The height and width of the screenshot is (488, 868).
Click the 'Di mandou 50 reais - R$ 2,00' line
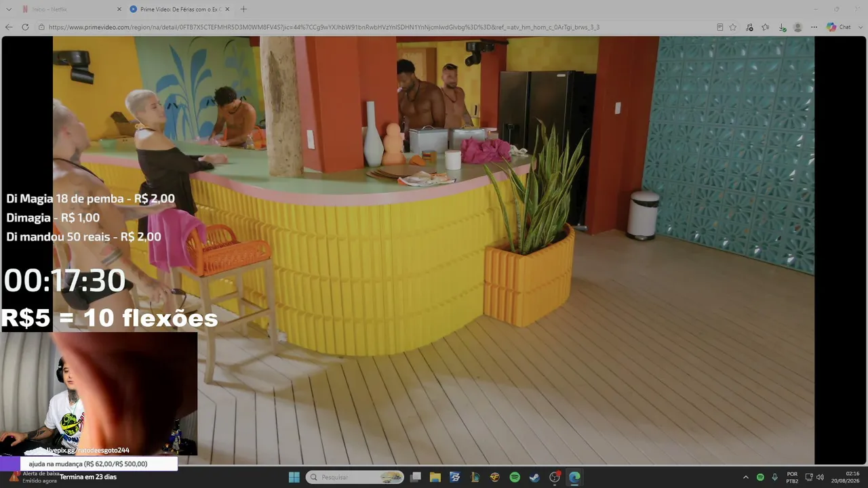coord(83,237)
